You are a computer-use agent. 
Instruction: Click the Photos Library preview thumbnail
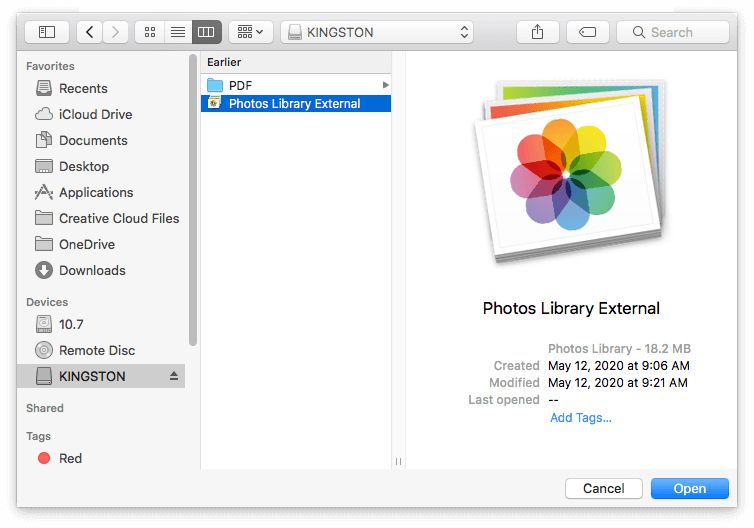(571, 171)
